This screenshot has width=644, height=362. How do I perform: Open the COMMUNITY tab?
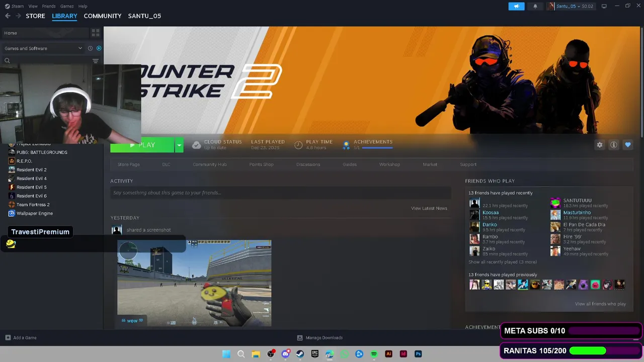(103, 16)
